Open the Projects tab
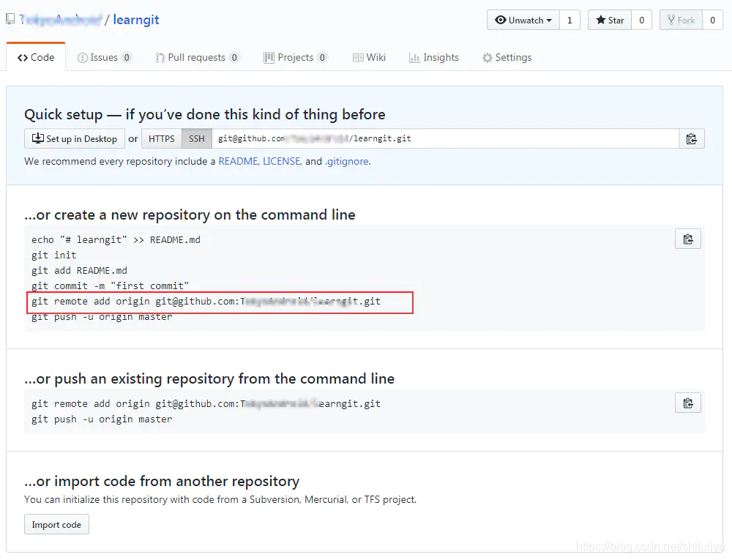 (x=295, y=57)
